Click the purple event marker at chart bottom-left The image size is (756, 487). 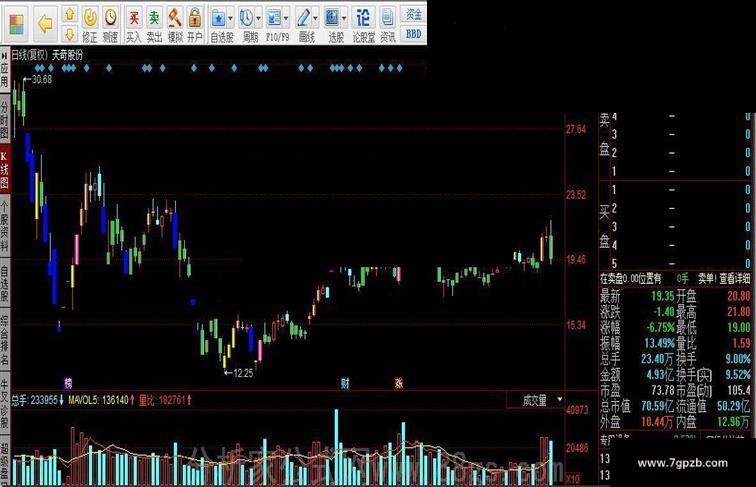tap(68, 384)
